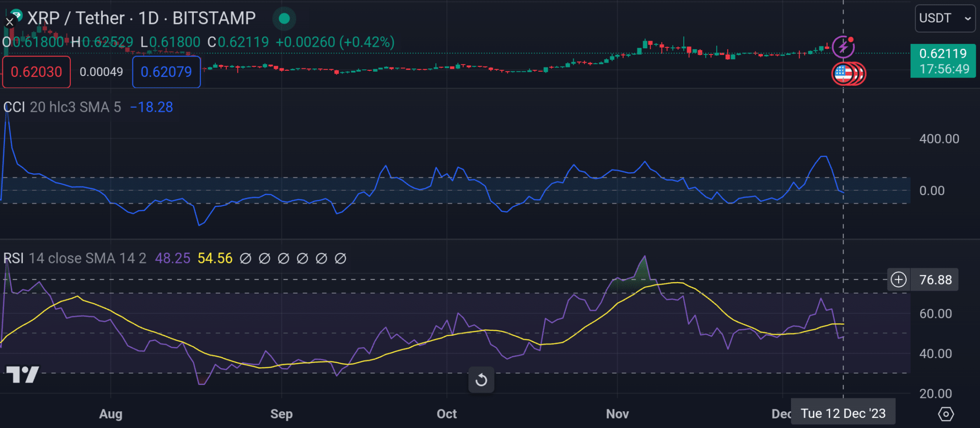
Task: Select the RSI indicator legend title
Action: [x=13, y=258]
